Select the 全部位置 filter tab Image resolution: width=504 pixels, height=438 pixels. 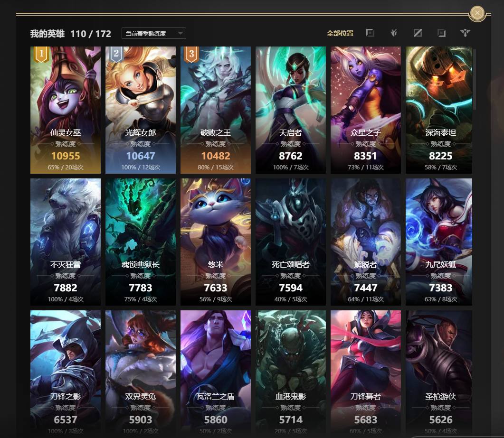340,33
